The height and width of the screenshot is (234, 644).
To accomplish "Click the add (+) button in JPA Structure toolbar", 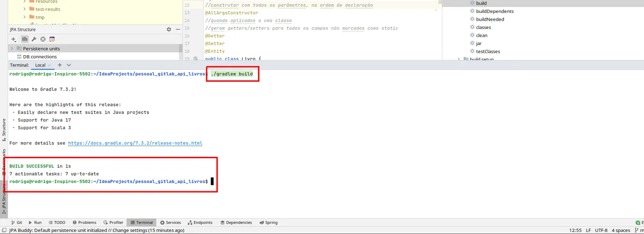I will (x=14, y=40).
